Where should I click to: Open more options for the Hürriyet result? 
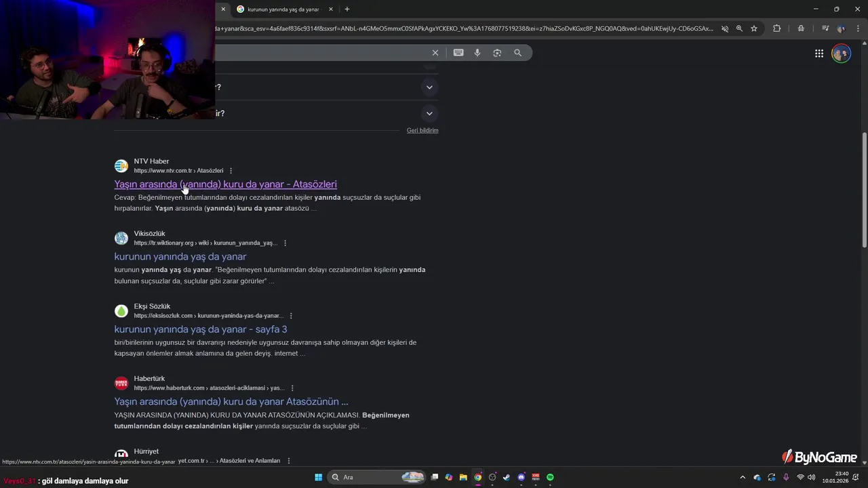coord(288,461)
